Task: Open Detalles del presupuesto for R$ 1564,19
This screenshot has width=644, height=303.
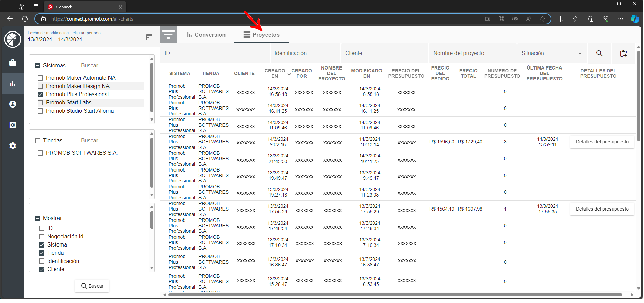Action: coord(602,209)
